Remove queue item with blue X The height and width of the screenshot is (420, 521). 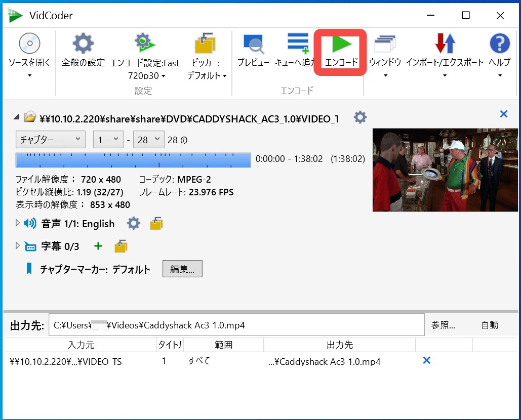(x=427, y=360)
